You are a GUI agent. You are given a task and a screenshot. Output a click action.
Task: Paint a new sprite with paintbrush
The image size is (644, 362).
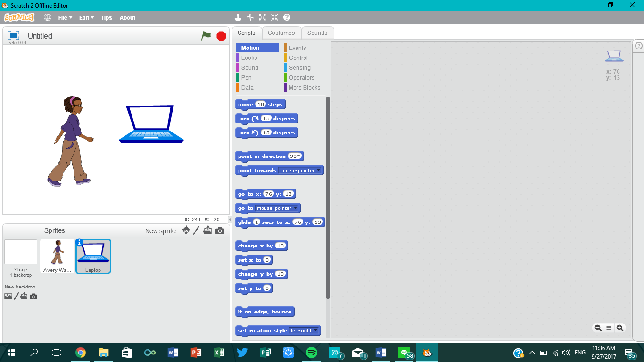click(197, 230)
